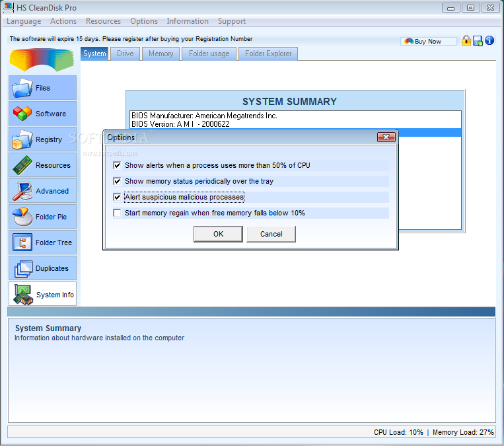
Task: Open the Duplicates finder section
Action: pyautogui.click(x=42, y=268)
